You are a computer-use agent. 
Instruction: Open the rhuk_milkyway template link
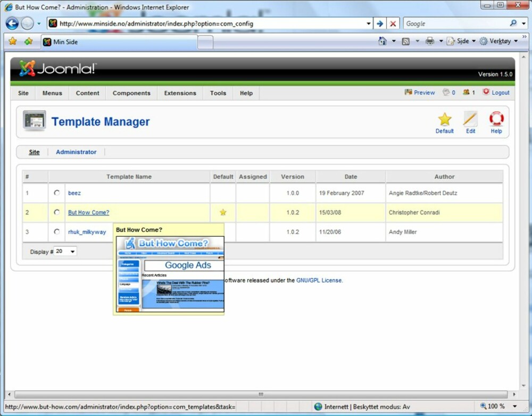87,232
